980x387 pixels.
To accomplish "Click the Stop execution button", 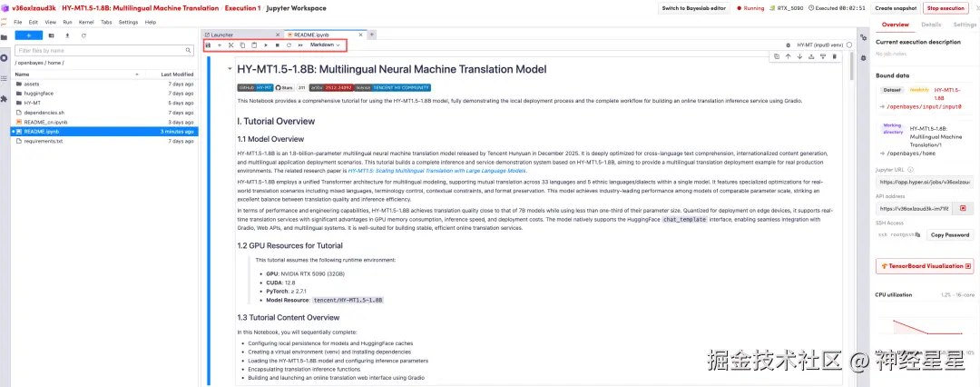I will click(x=946, y=8).
